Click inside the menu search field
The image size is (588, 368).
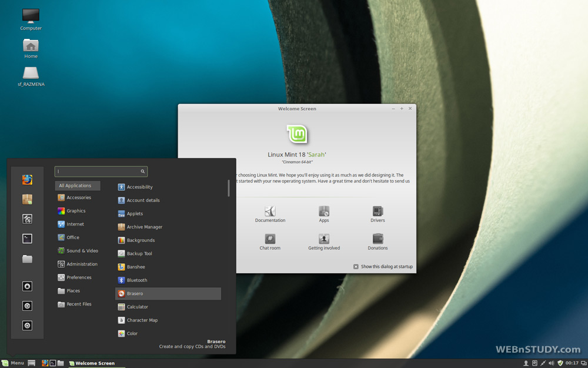(x=101, y=171)
